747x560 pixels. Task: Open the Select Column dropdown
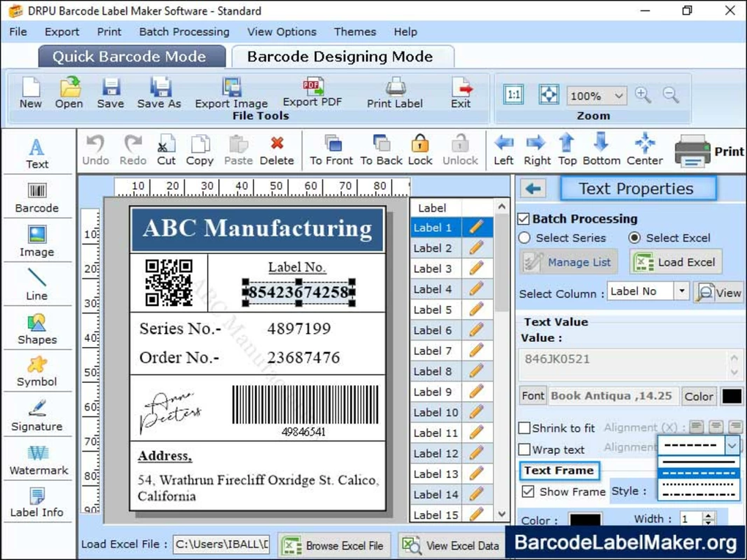[683, 291]
